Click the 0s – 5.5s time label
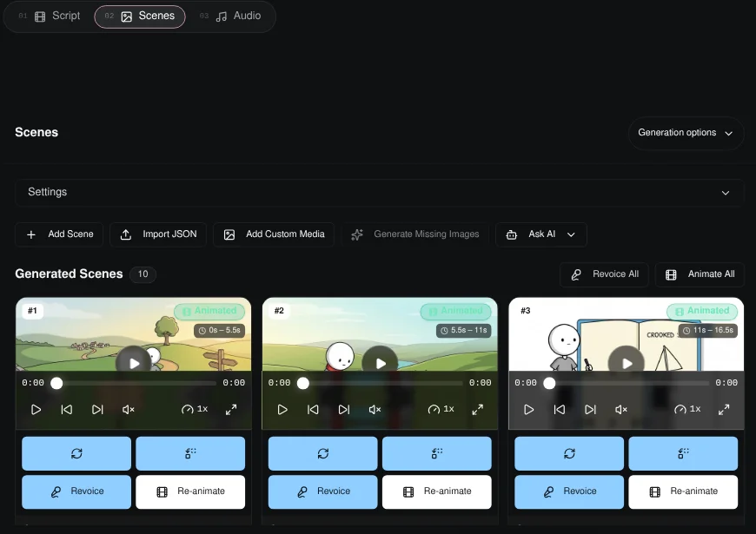Viewport: 756px width, 534px height. point(219,331)
